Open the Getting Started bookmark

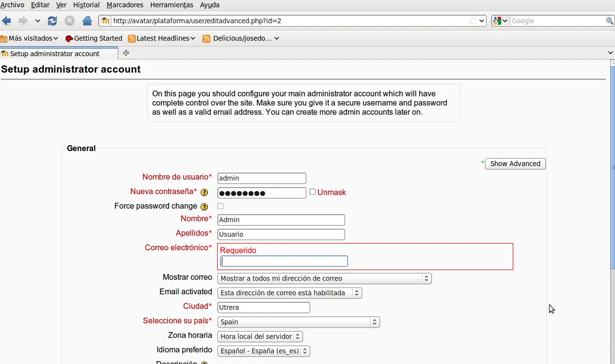pos(94,38)
